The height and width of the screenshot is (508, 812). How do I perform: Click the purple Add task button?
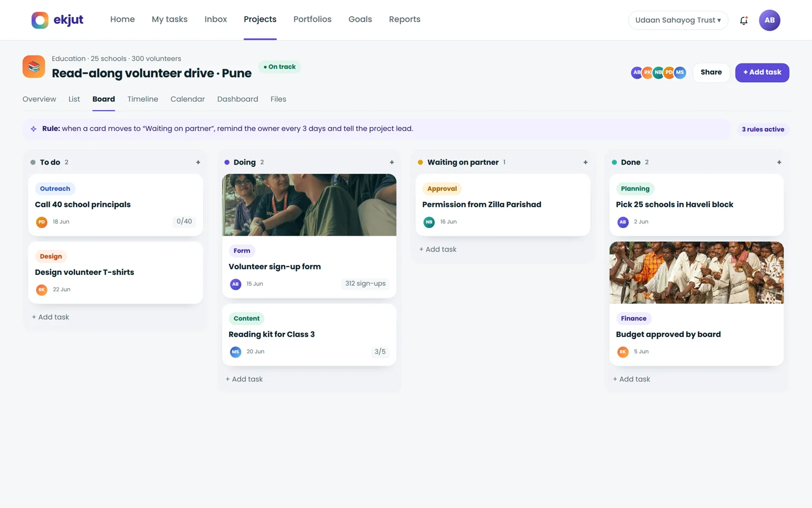click(x=762, y=72)
